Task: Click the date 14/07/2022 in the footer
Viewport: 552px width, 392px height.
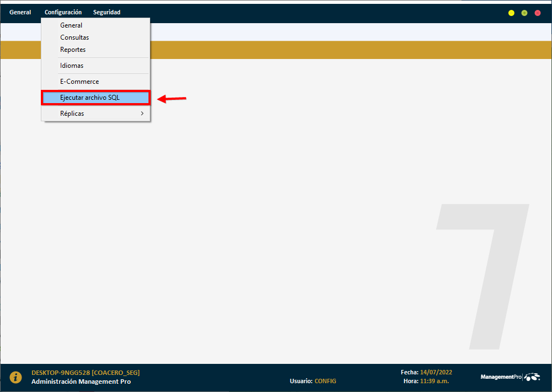Action: pyautogui.click(x=438, y=373)
